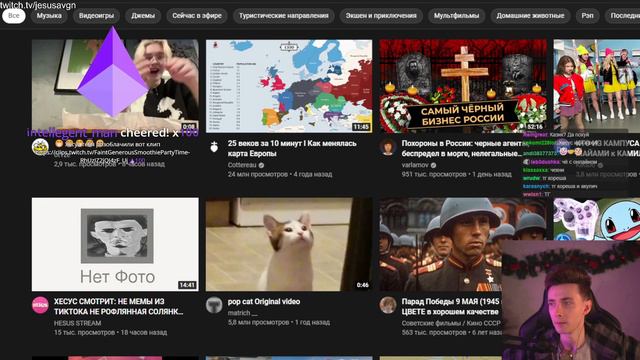Click '15 тыс. просмотров • 18 часов назад'
640x360 pixels.
coord(110,333)
